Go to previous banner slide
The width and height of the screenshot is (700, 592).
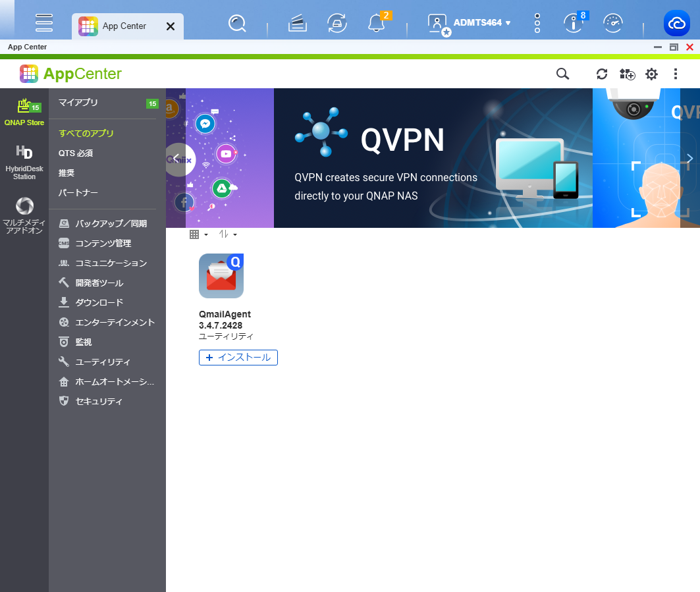coord(176,157)
